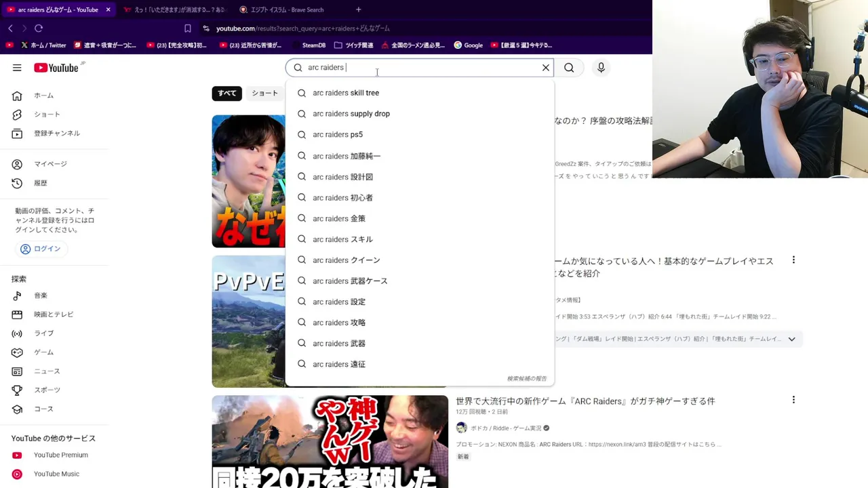868x488 pixels.
Task: Switch to the エジプト イスラム Brave Search tab
Action: [288, 9]
